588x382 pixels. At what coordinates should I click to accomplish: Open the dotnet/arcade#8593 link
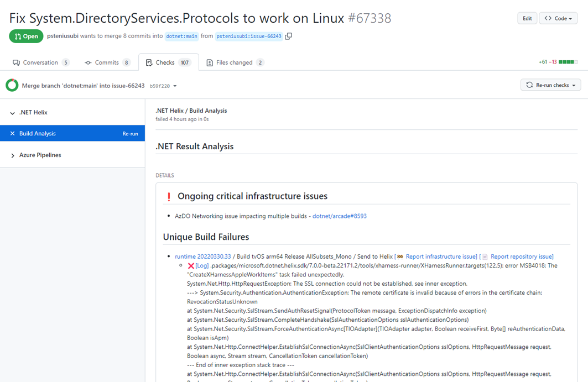340,216
